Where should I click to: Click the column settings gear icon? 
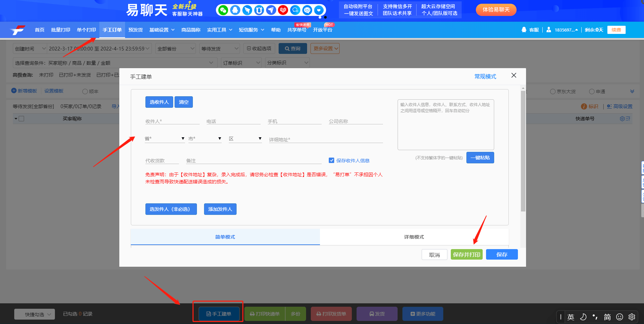622,119
